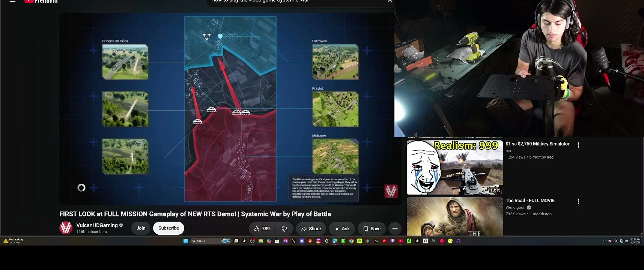
Task: Open volume control in system tray
Action: (626, 241)
